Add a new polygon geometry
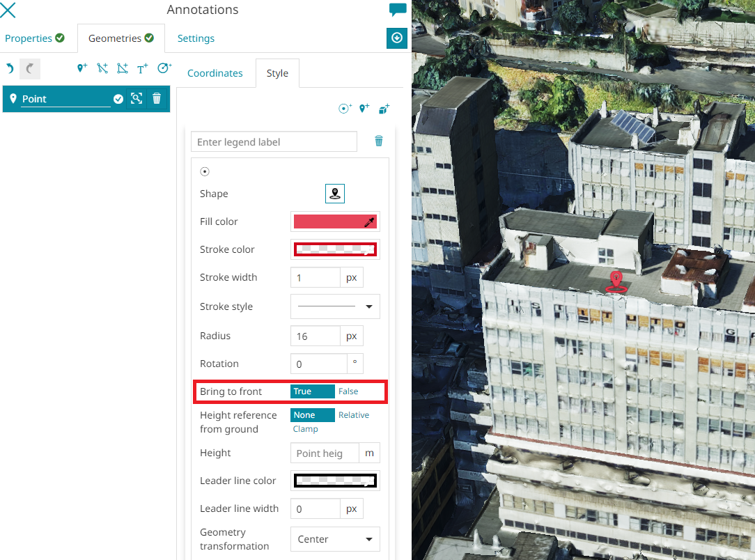This screenshot has width=755, height=560. 123,68
